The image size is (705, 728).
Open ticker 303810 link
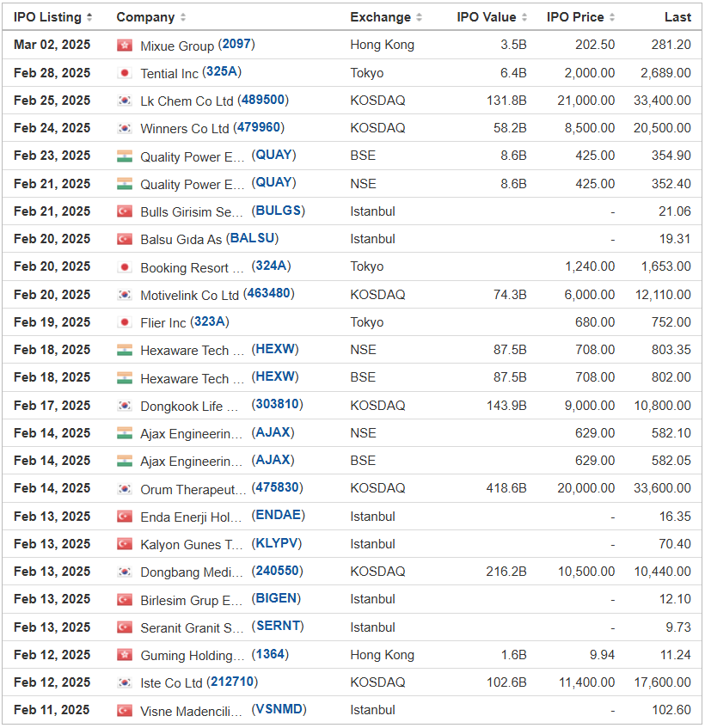[277, 404]
